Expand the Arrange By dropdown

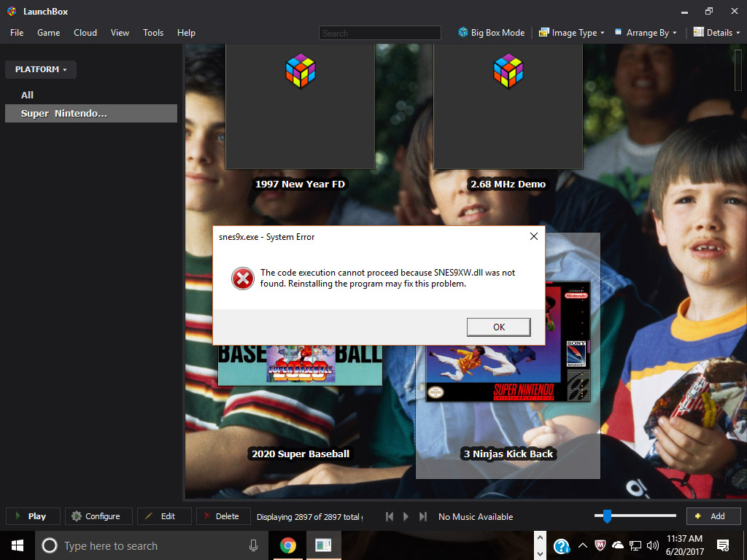pyautogui.click(x=646, y=32)
